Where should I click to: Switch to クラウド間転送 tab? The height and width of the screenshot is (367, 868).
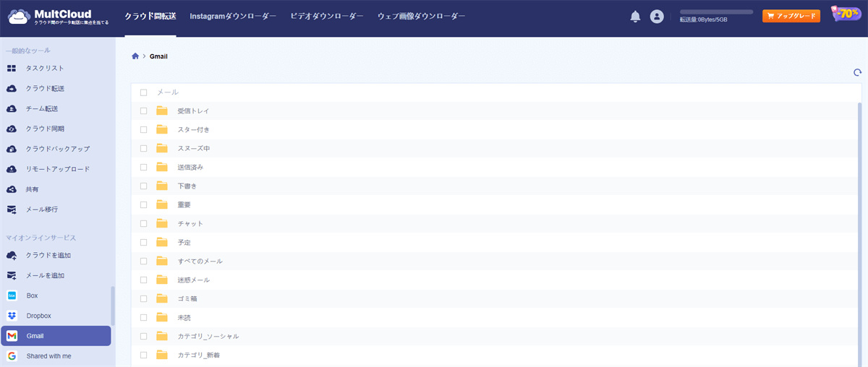tap(150, 16)
